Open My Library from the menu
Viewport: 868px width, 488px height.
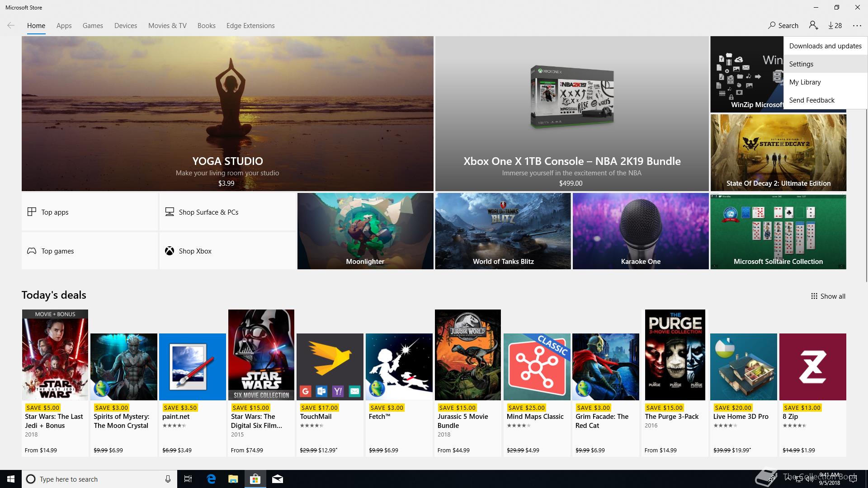826,82
